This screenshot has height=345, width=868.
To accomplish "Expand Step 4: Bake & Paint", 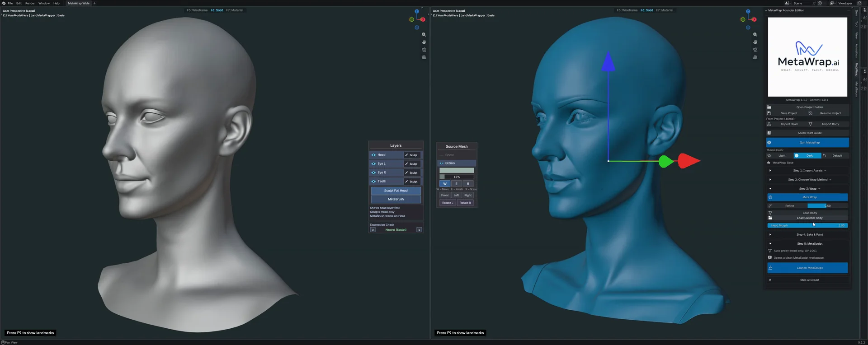I will point(808,235).
